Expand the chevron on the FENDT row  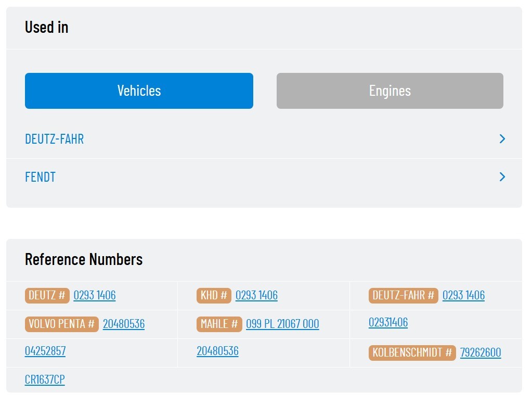(x=502, y=177)
